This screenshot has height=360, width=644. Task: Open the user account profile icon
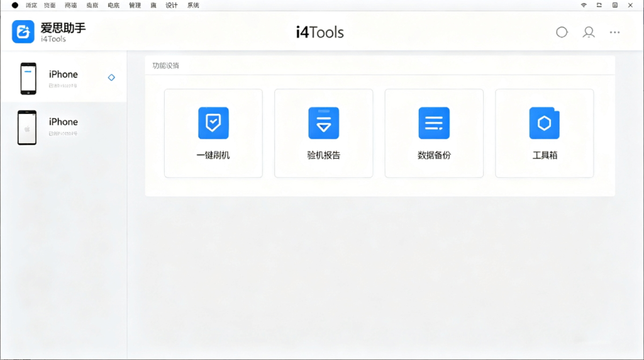pos(589,32)
